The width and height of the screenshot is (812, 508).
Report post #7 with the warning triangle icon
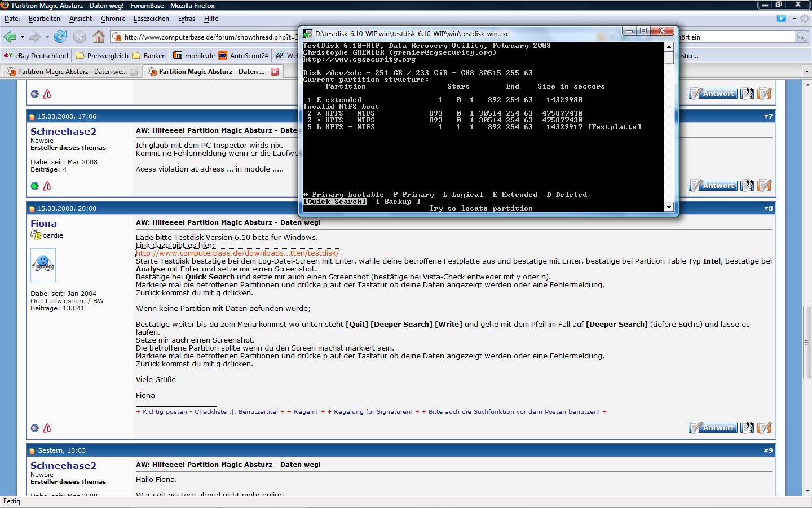pyautogui.click(x=47, y=186)
